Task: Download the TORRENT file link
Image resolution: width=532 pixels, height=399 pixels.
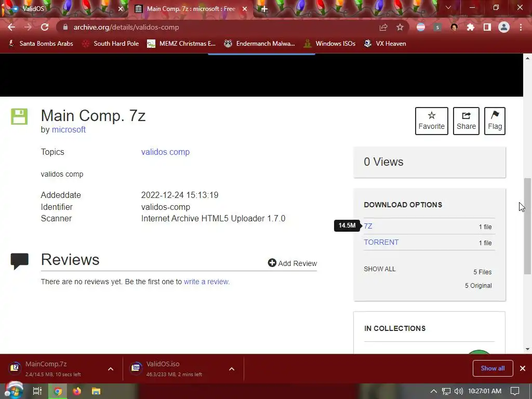Action: [381, 242]
